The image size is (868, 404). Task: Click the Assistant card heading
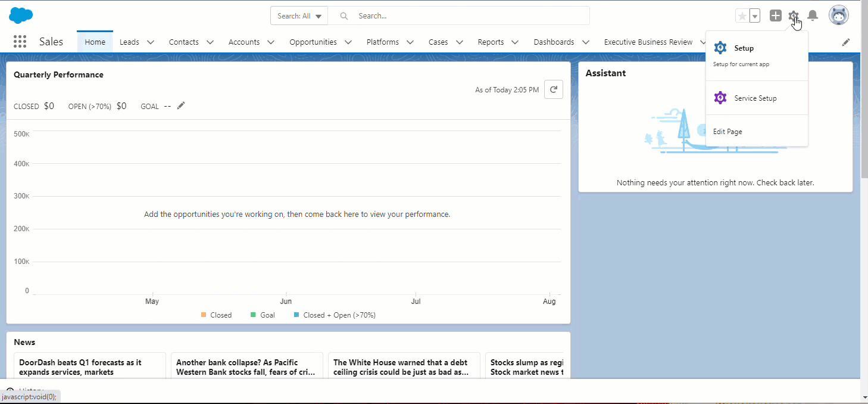pyautogui.click(x=605, y=73)
